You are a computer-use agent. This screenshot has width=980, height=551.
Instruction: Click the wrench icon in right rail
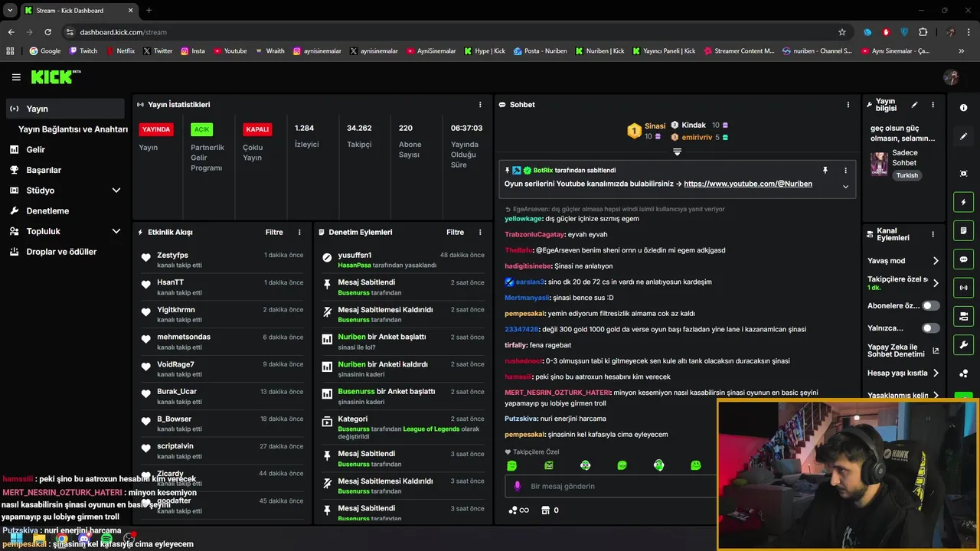(963, 344)
